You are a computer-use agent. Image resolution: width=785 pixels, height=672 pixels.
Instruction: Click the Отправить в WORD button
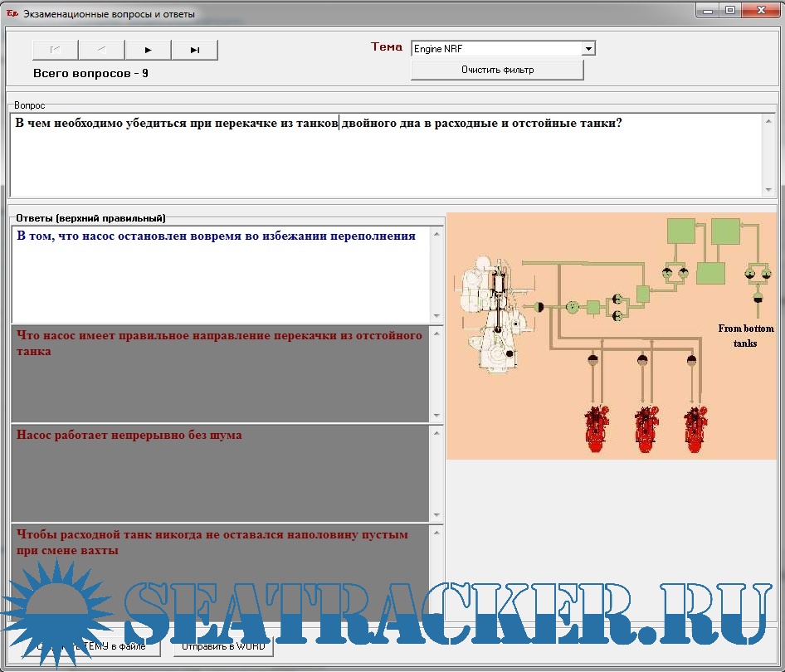pyautogui.click(x=223, y=646)
